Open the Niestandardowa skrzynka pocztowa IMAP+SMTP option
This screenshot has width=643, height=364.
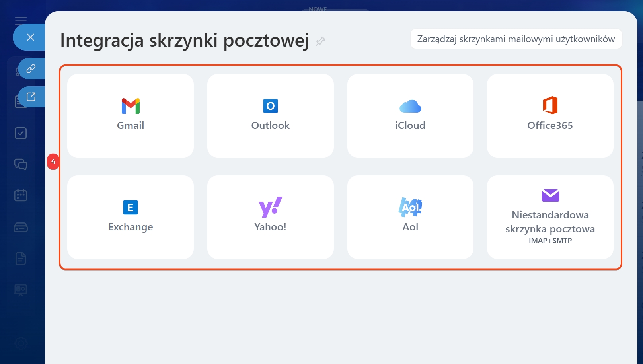[x=550, y=217]
